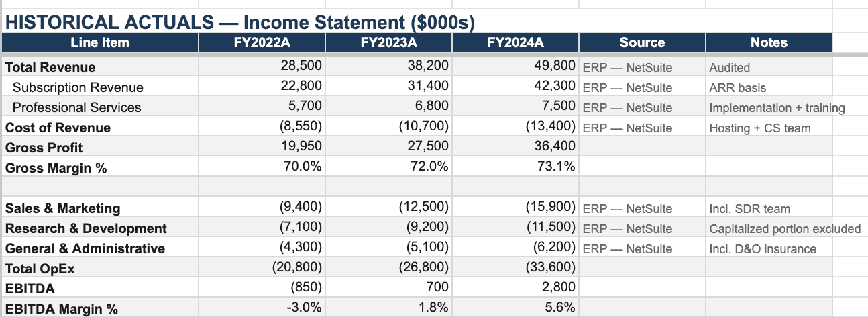Click the FY2022A column header cell

262,42
